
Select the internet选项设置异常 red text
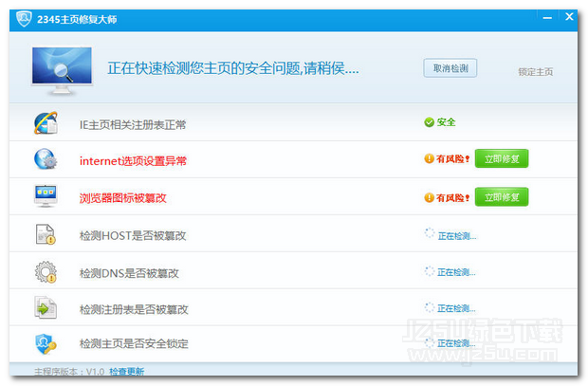pyautogui.click(x=133, y=161)
